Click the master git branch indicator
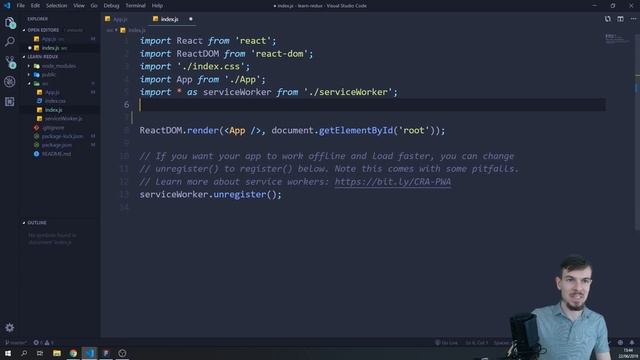 coord(16,342)
